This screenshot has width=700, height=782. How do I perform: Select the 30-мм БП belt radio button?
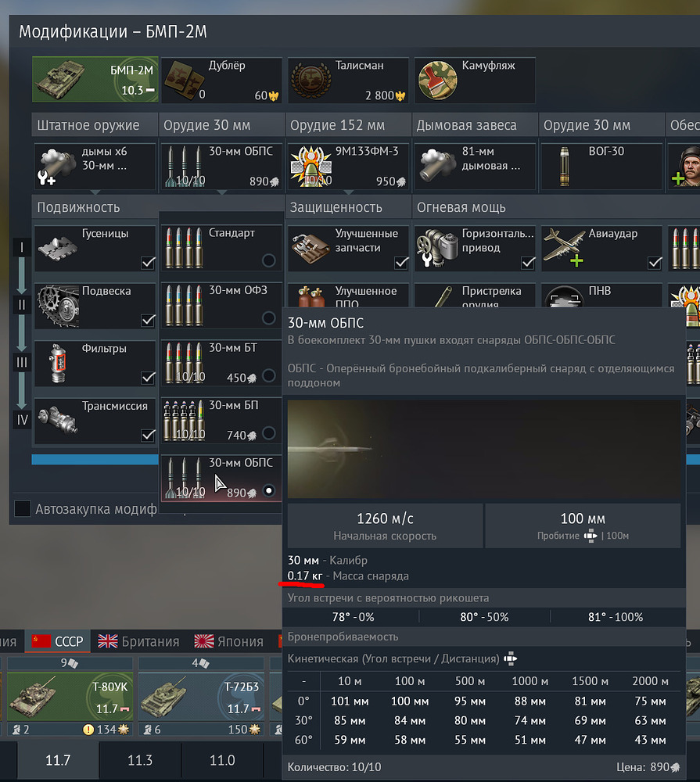[268, 433]
